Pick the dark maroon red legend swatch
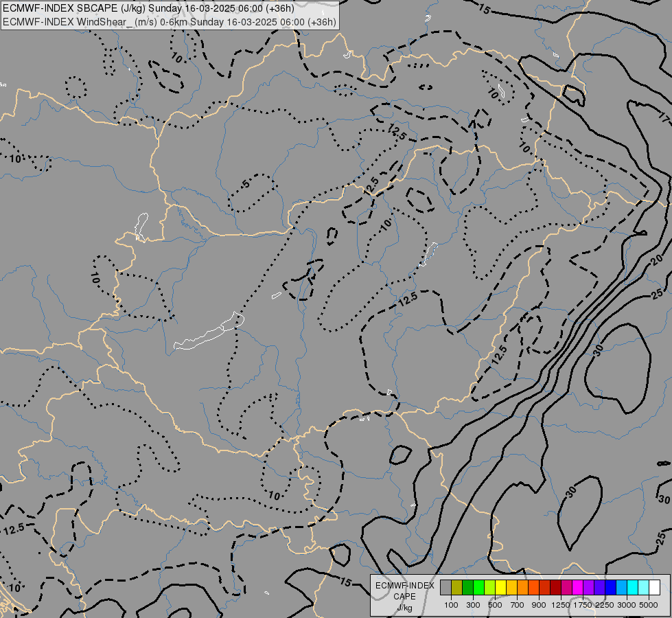 [x=556, y=587]
